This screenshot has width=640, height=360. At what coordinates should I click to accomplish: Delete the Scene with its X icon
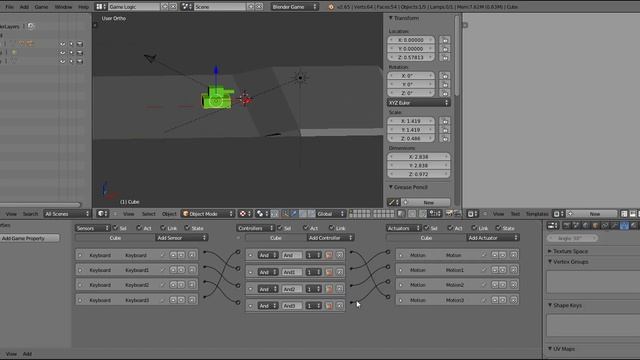(259, 7)
